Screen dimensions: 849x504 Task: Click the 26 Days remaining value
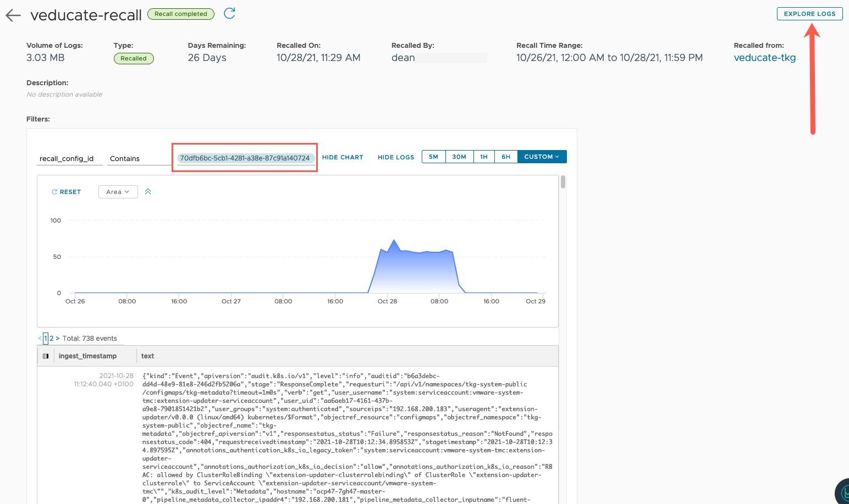click(x=207, y=58)
